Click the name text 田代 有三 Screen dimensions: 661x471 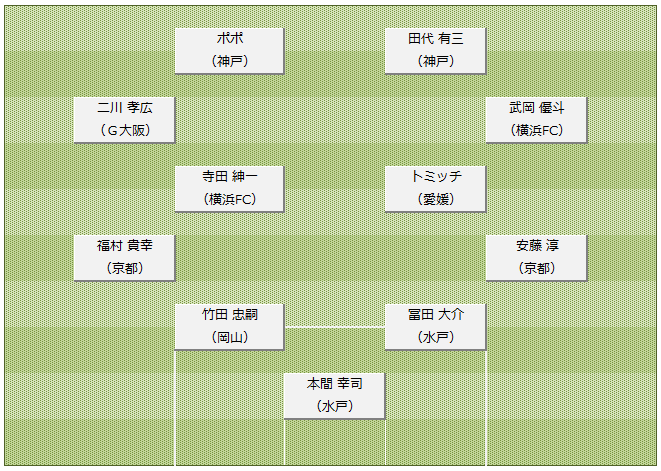436,39
